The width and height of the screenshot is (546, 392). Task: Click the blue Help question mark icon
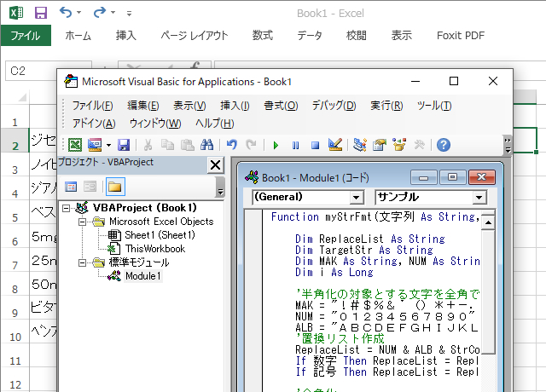point(443,145)
